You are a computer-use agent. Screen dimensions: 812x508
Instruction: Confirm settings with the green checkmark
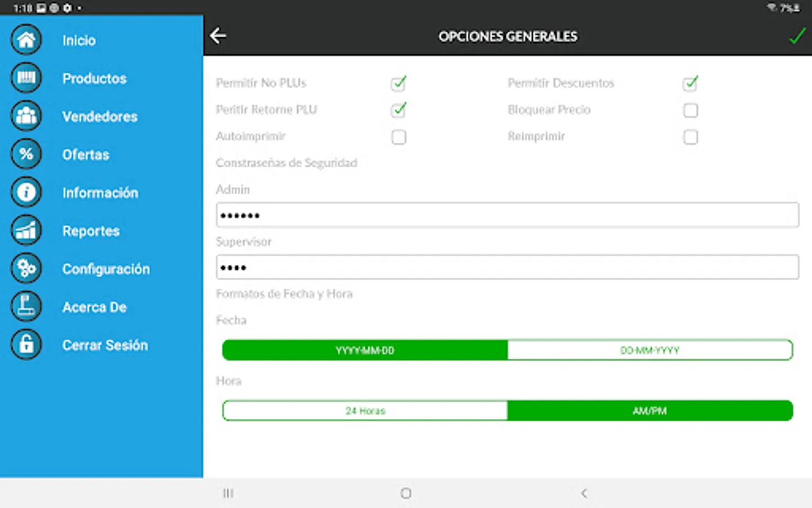pyautogui.click(x=797, y=36)
